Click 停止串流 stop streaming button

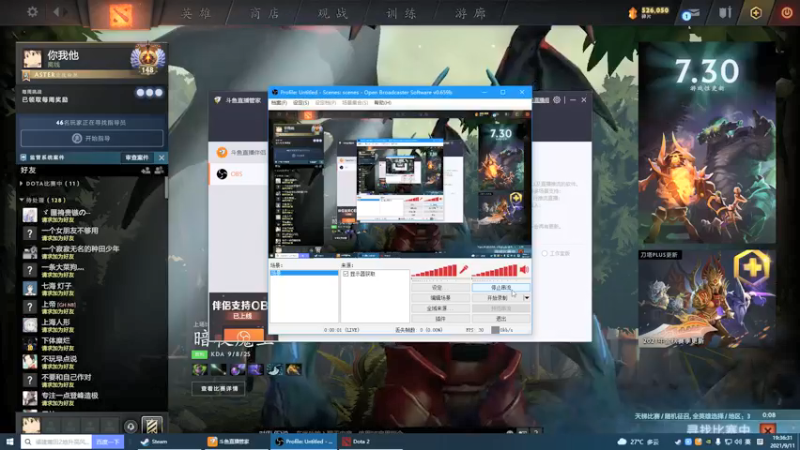point(501,288)
